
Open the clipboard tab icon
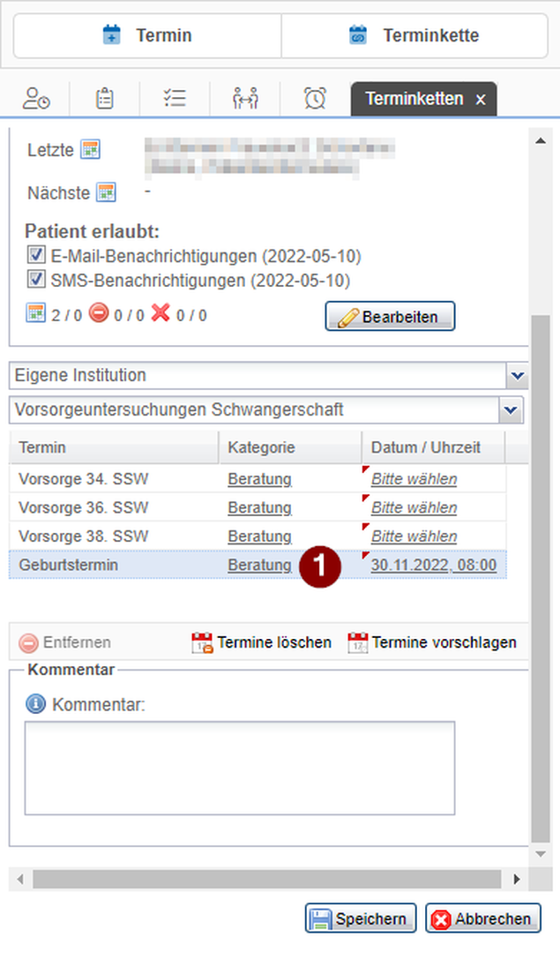[x=104, y=98]
